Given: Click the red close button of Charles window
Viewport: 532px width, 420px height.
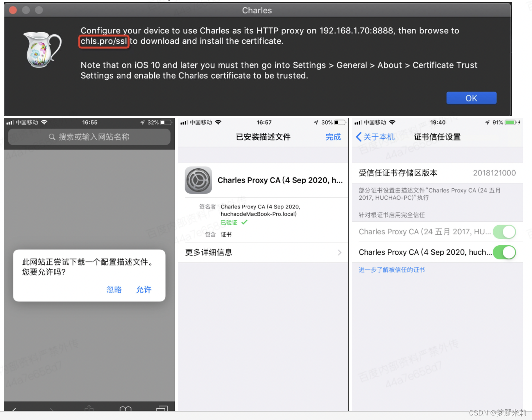Looking at the screenshot, I should coord(13,10).
